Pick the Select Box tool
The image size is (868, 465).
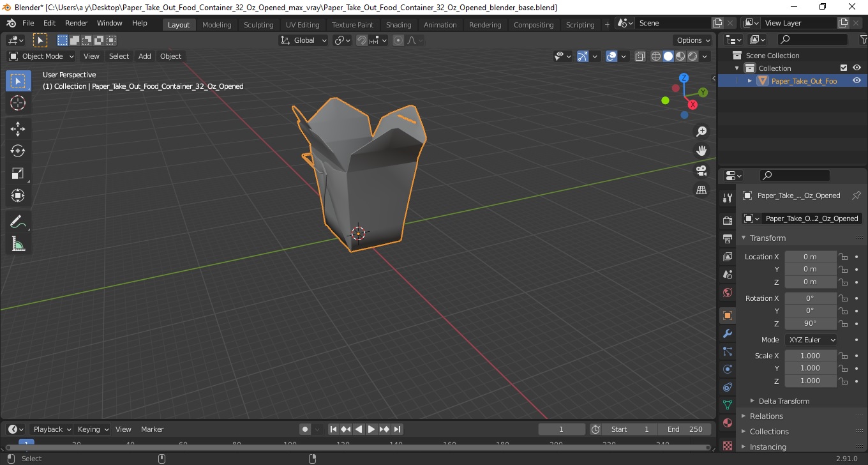click(18, 81)
